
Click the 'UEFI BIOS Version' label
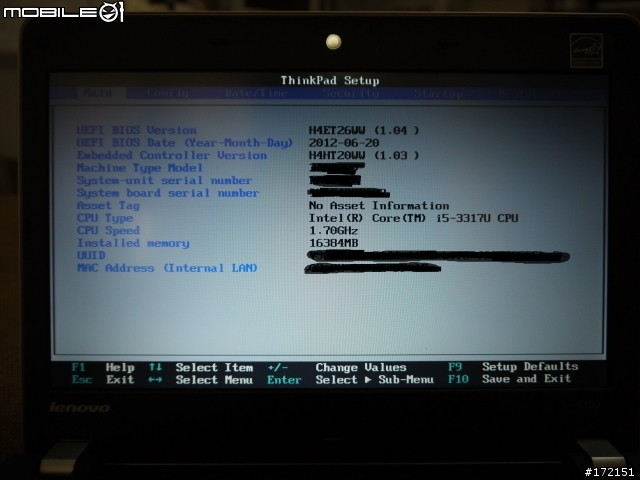coord(136,130)
